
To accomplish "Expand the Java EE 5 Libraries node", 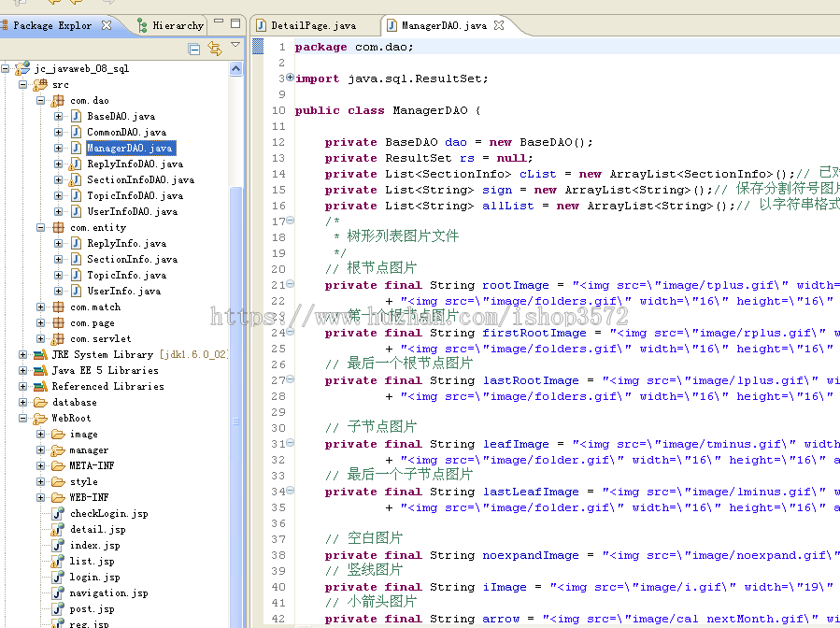I will click(23, 370).
